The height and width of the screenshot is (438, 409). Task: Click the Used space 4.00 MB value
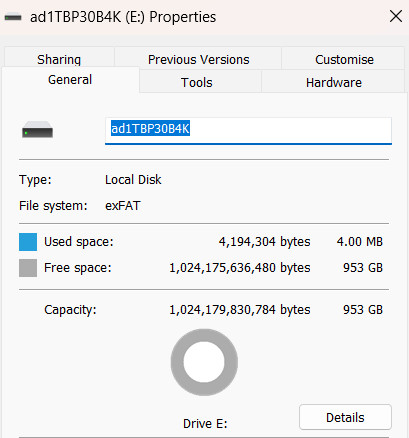360,242
